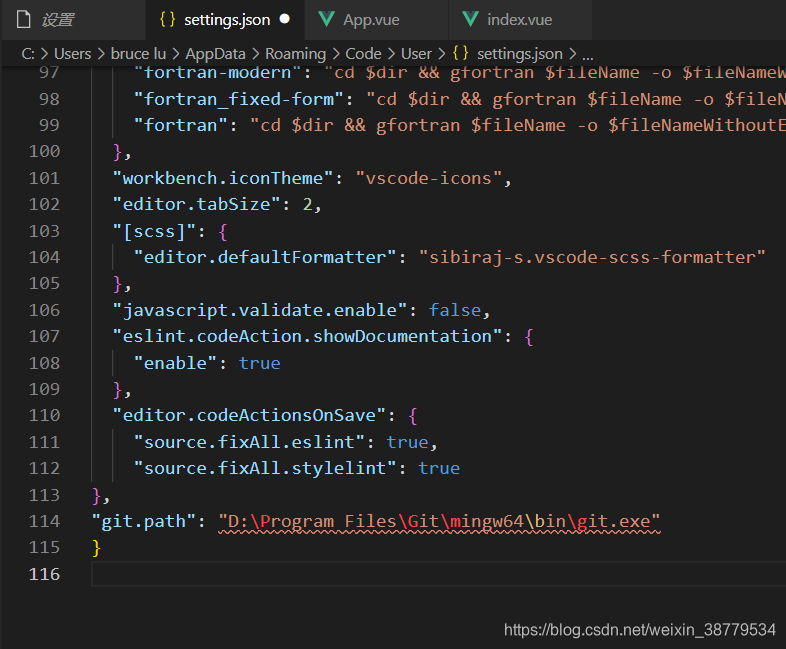This screenshot has width=786, height=649.
Task: Open the Users breadcrumb segment
Action: [73, 54]
